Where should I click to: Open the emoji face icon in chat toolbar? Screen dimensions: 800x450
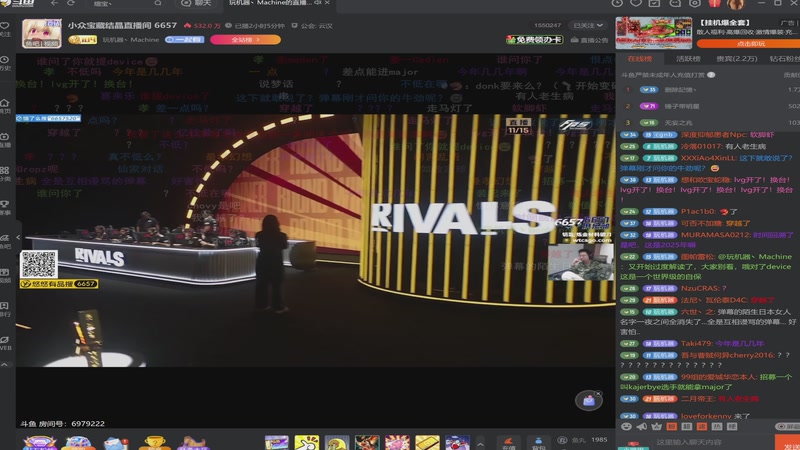pos(627,427)
